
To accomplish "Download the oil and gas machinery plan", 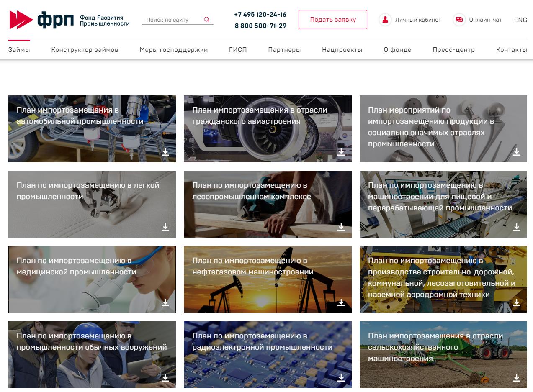I will coord(341,302).
